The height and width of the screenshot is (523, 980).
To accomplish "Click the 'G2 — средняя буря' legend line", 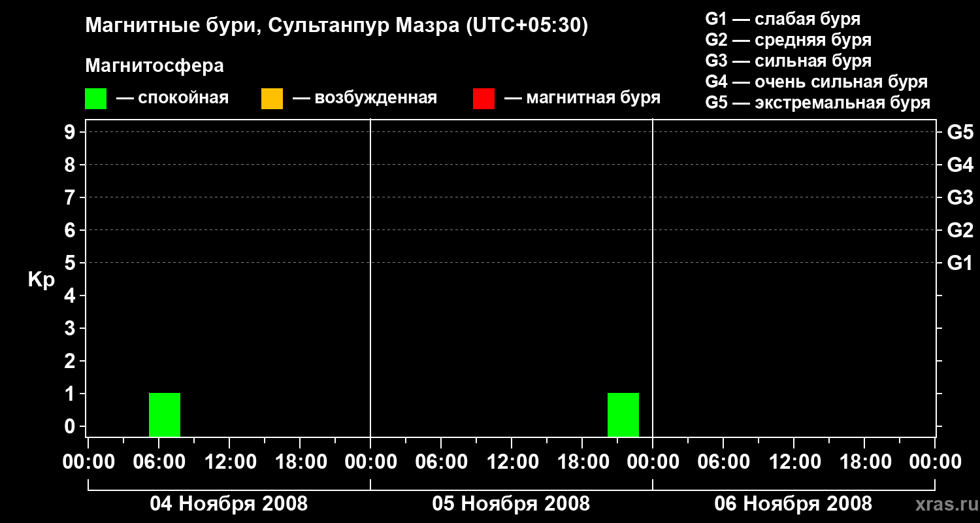I will pos(789,39).
